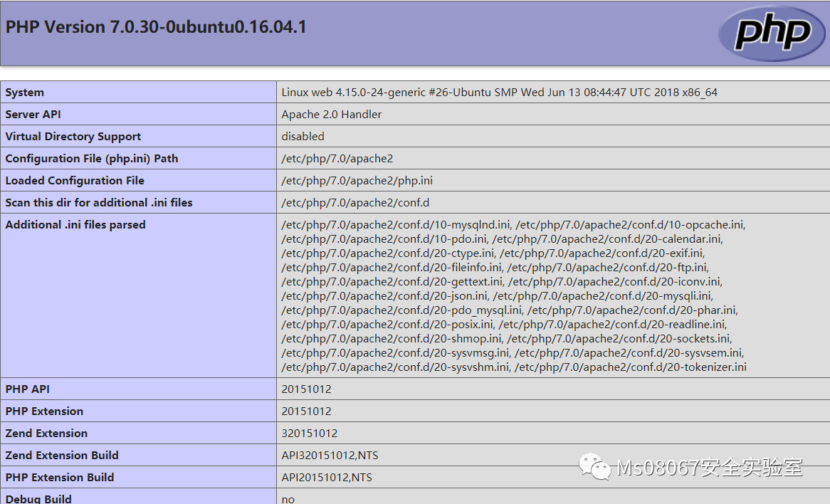Select the Server API label cell
This screenshot has height=504, width=830.
pos(33,115)
